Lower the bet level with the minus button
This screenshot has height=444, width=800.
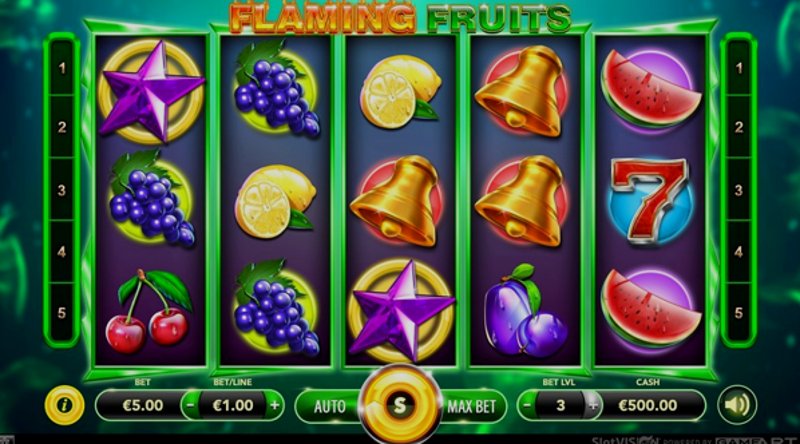[x=528, y=406]
